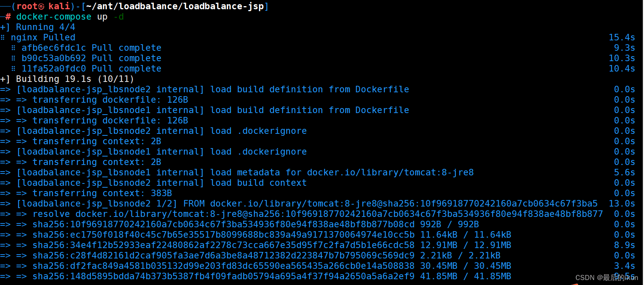Viewport: 644px width, 285px height.
Task: Click spinner icon beside b90c53a0b692 layer
Action: (13, 58)
